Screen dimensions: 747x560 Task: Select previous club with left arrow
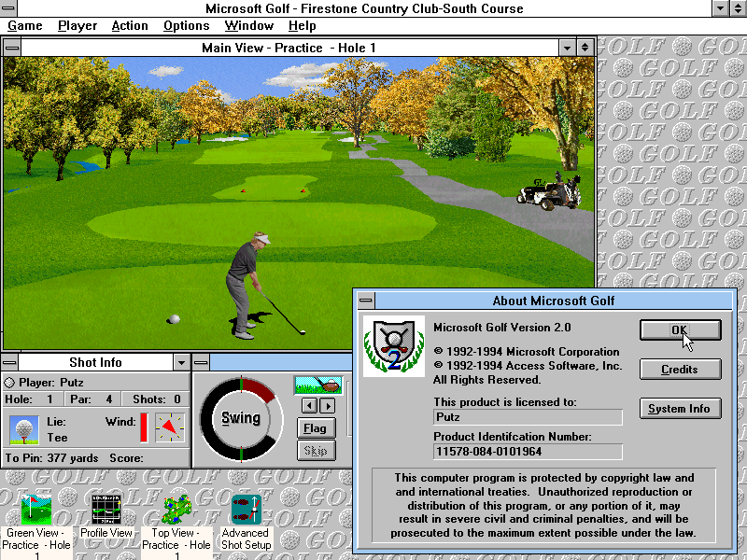point(309,406)
